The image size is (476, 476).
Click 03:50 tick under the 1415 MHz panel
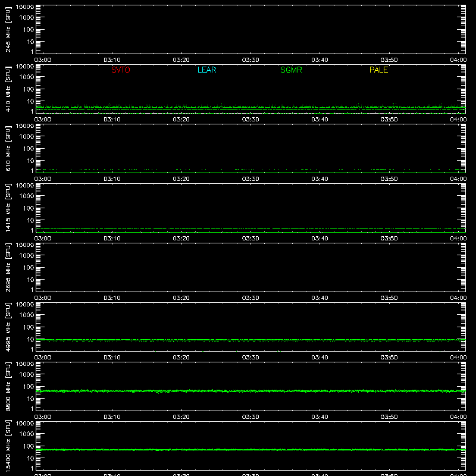tap(389, 239)
